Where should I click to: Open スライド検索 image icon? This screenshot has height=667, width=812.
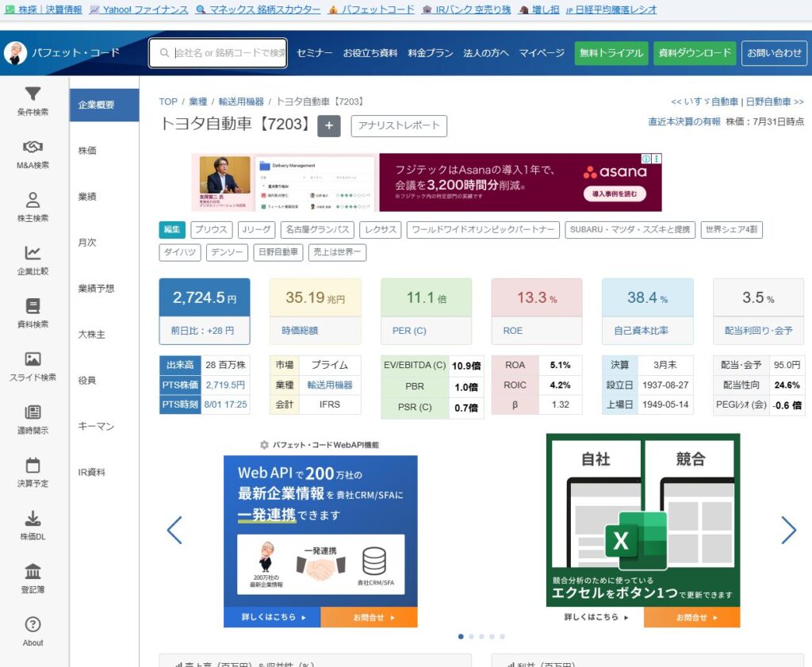(x=33, y=358)
